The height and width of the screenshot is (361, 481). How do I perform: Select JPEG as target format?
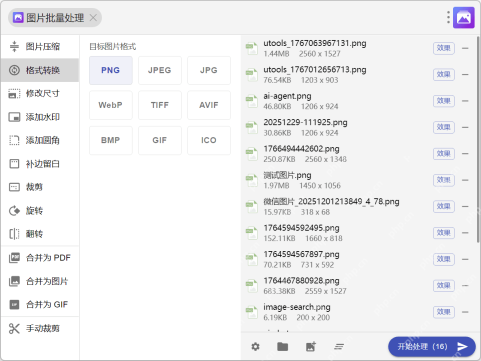tap(160, 70)
